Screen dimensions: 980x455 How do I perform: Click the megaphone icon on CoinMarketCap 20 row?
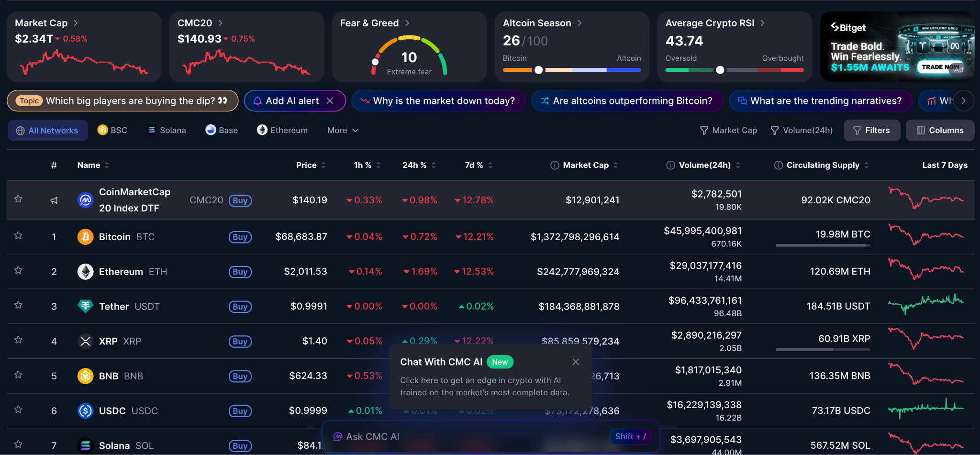[54, 200]
